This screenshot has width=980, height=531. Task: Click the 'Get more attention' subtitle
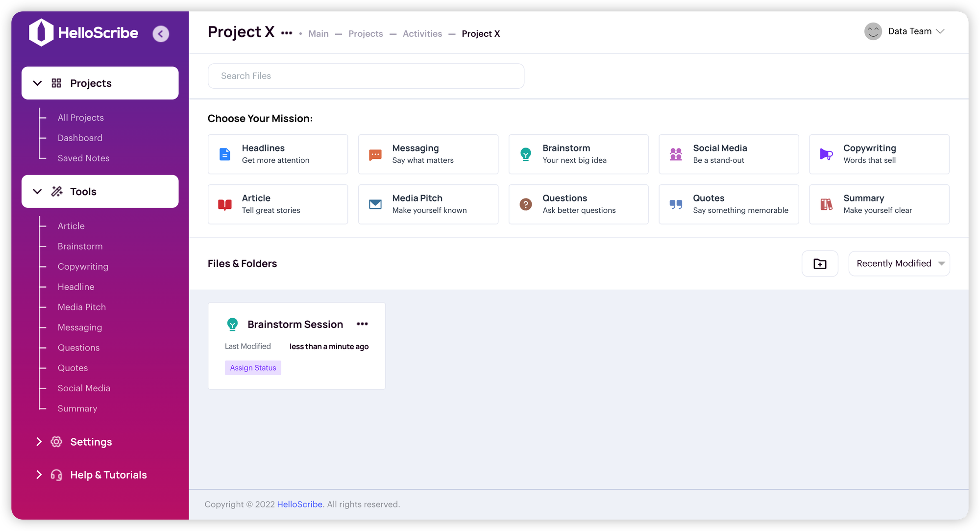coord(275,160)
